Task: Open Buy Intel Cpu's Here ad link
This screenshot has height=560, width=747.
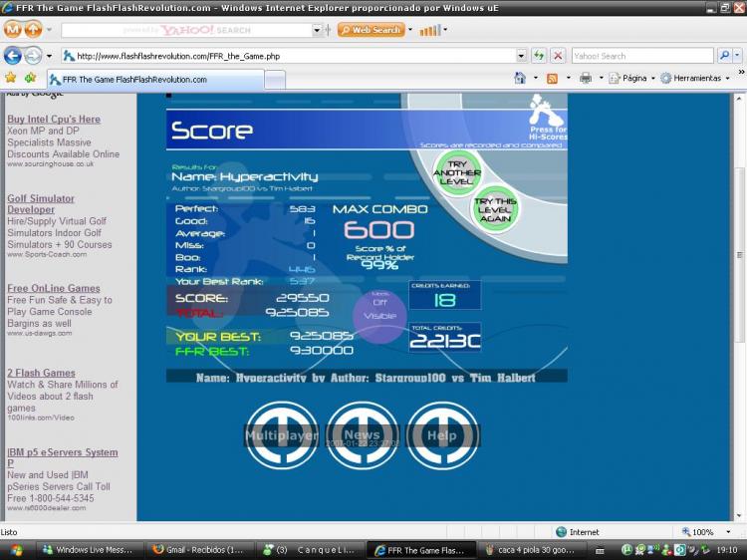Action: [x=54, y=120]
